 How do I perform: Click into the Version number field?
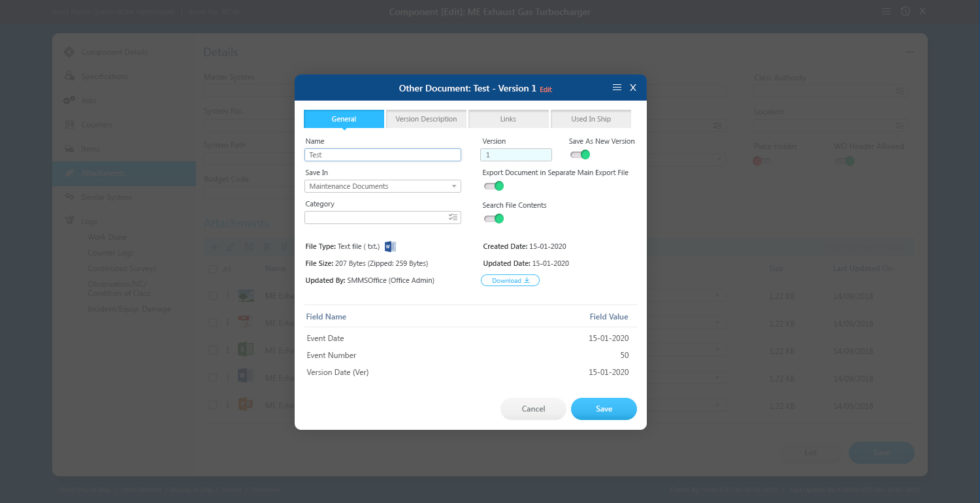tap(516, 155)
